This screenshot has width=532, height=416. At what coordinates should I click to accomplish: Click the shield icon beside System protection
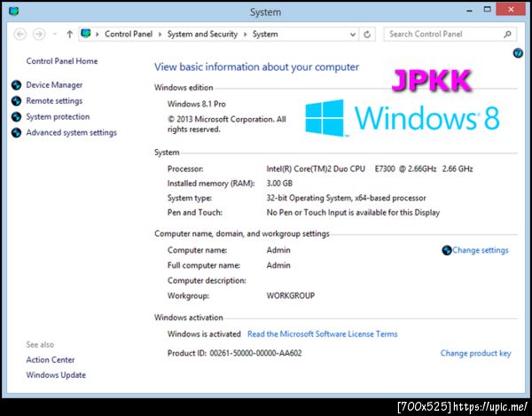(x=16, y=117)
